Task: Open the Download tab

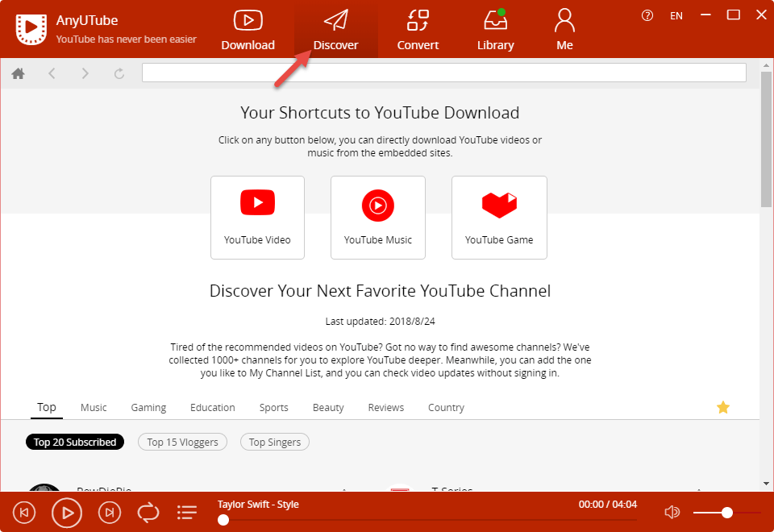Action: [x=248, y=30]
